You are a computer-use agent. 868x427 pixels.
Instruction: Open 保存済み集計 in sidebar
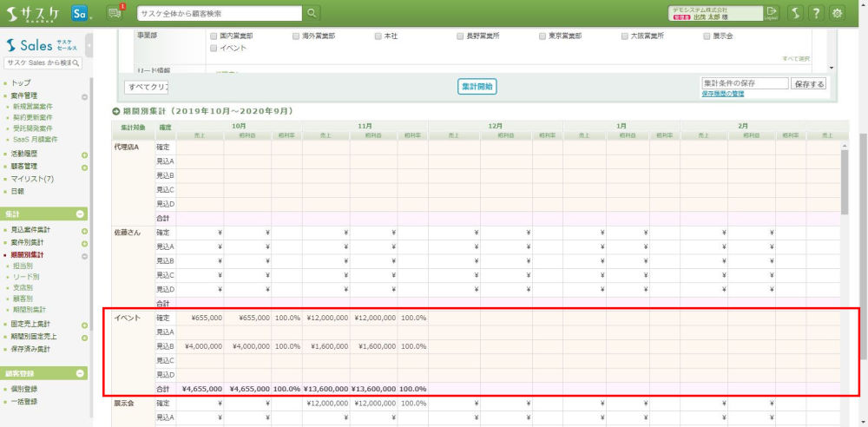30,349
